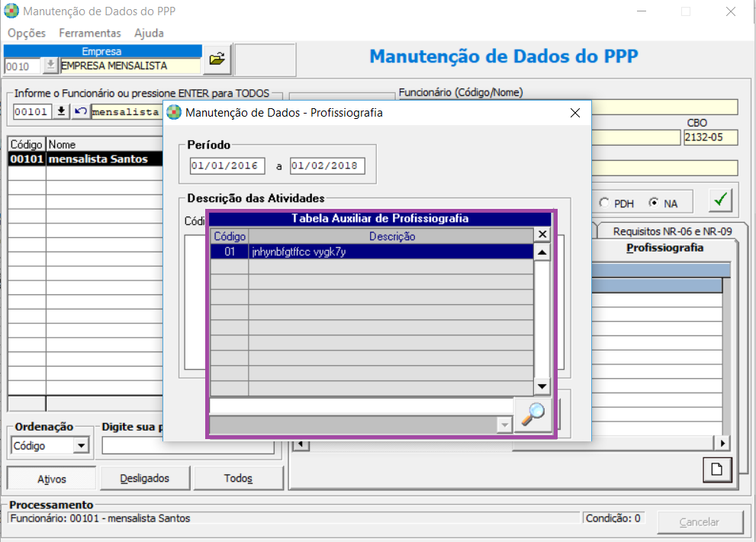
Task: Click the green checkmark confirm button
Action: pos(720,200)
